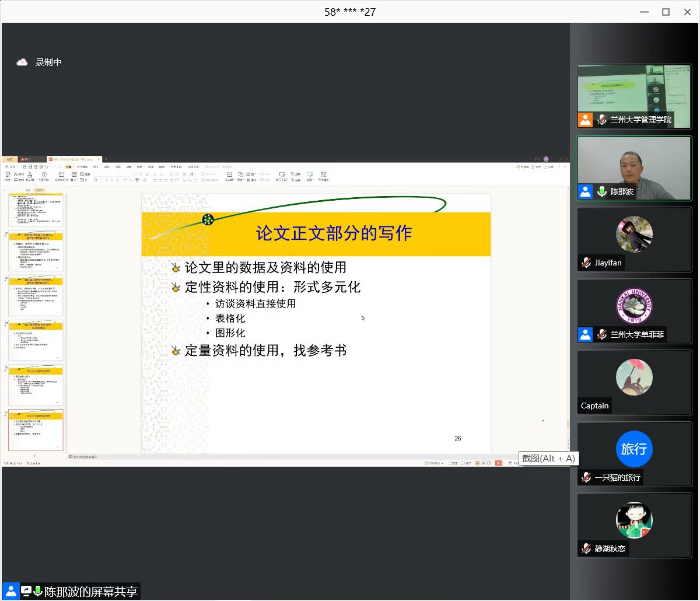The image size is (700, 601).
Task: Click 静湖秋恋's cartoon avatar
Action: [x=634, y=520]
